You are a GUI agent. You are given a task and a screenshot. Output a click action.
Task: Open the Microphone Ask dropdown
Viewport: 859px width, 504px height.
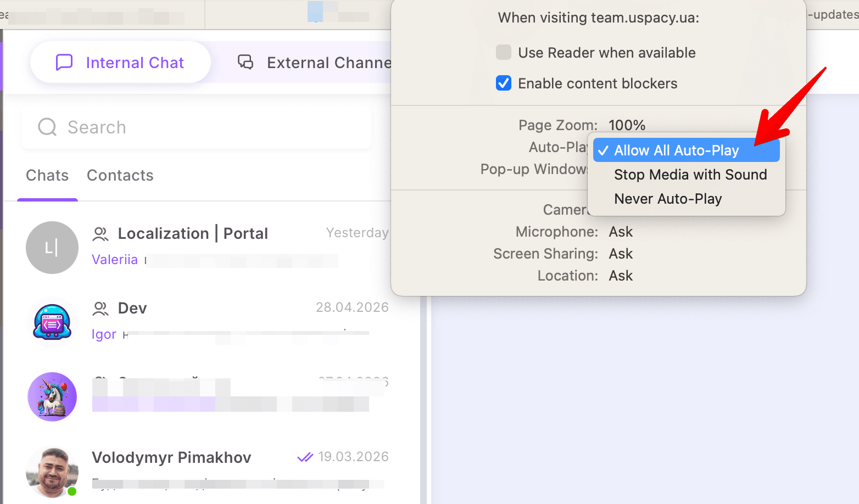click(621, 232)
